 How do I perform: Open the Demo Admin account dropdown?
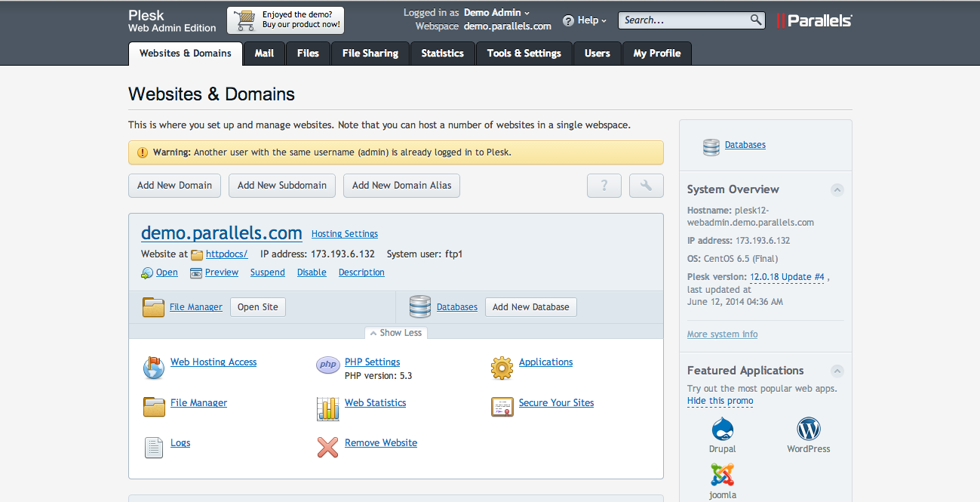(496, 13)
